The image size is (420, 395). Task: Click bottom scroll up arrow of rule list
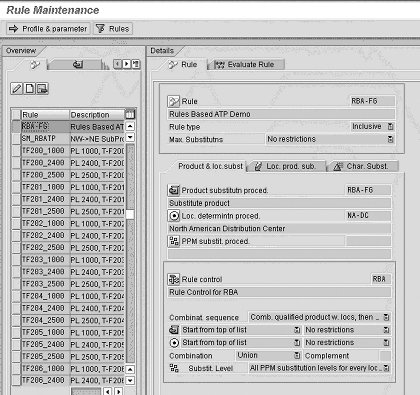tap(130, 369)
